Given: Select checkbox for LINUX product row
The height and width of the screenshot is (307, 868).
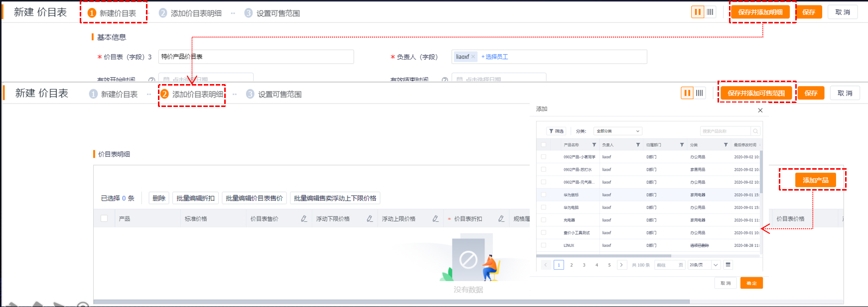Looking at the screenshot, I should (x=544, y=245).
